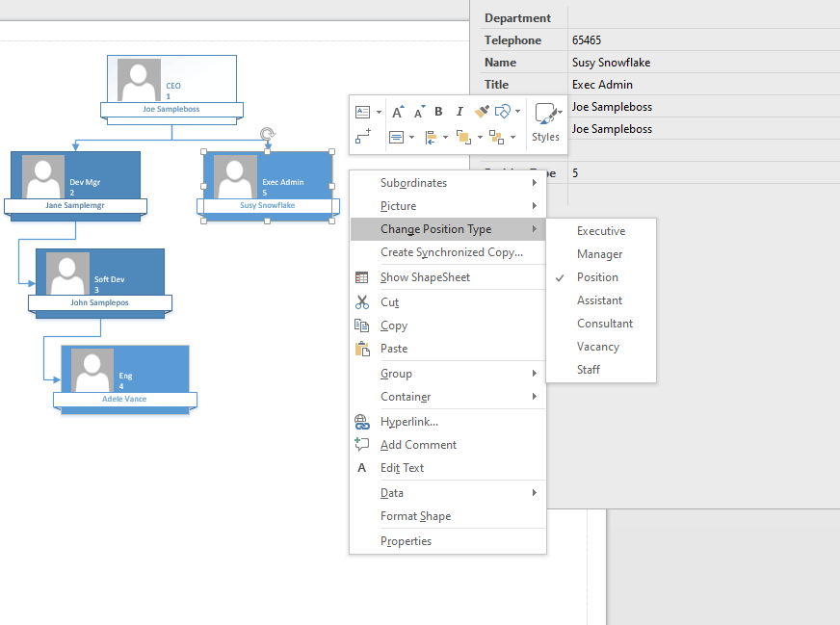Open the Bring to Front dropdown arrow
The image size is (840, 625).
(480, 138)
